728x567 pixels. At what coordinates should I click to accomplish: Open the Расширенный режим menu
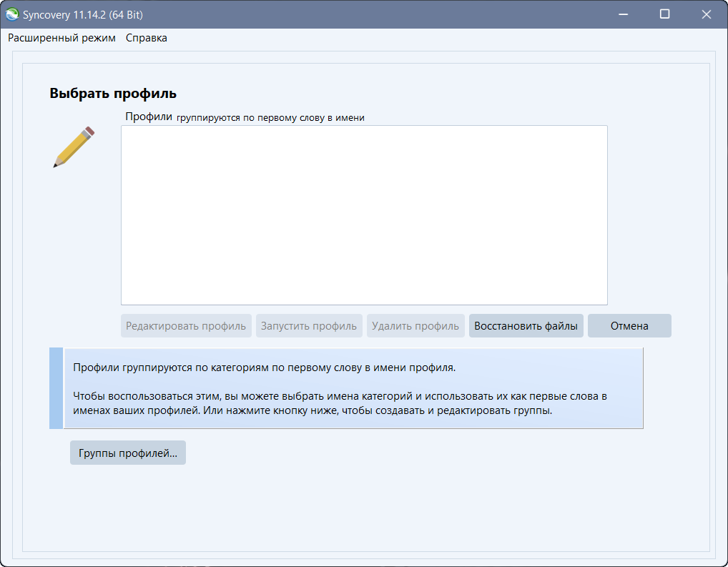[62, 38]
